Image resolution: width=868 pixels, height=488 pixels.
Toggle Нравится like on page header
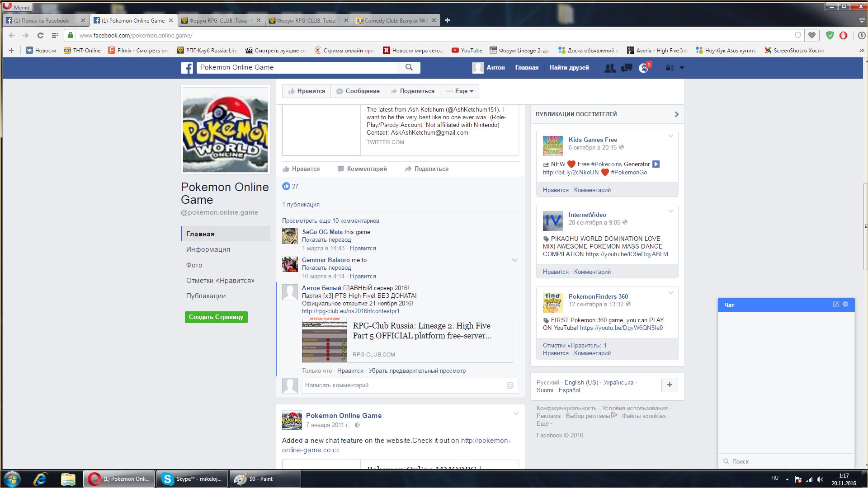pyautogui.click(x=307, y=91)
